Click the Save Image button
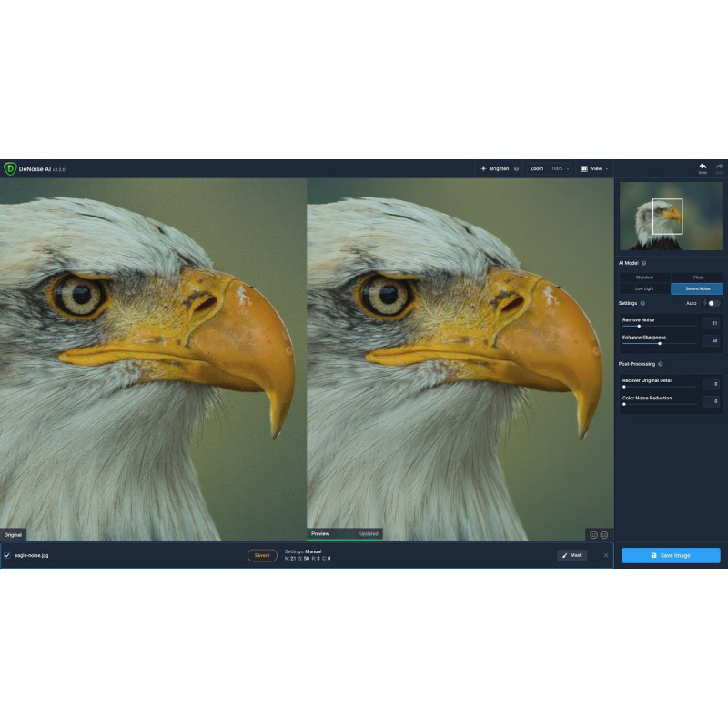This screenshot has height=728, width=728. (671, 555)
